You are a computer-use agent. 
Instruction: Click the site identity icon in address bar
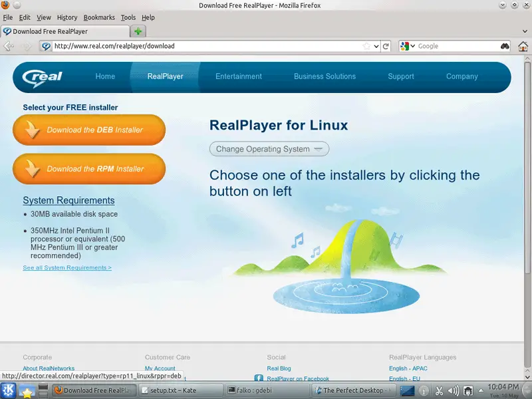pos(46,46)
